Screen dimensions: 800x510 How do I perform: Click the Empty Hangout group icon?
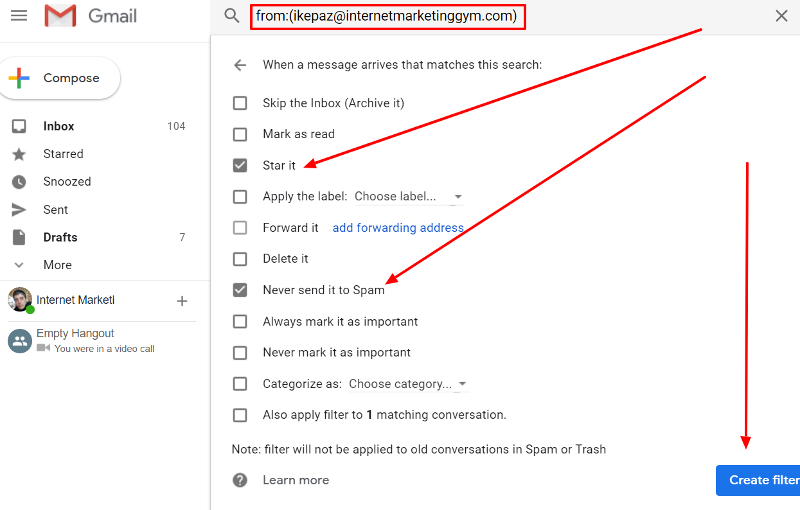(20, 341)
